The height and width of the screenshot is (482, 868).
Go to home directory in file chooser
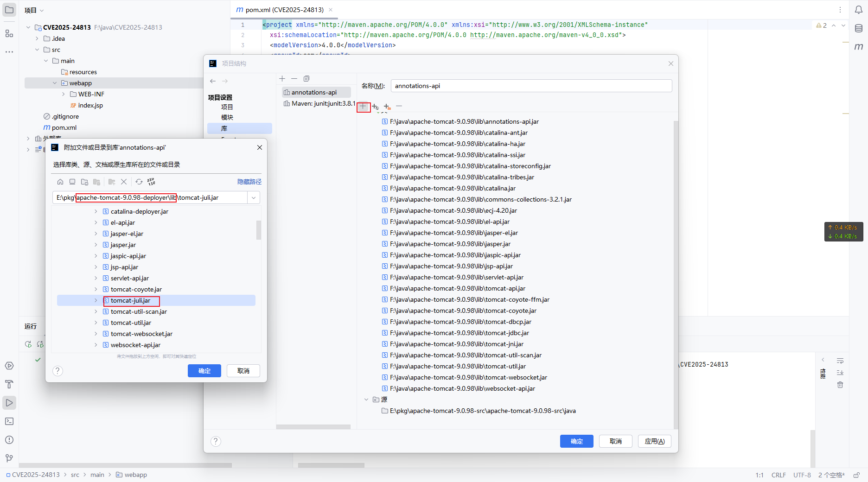(60, 182)
